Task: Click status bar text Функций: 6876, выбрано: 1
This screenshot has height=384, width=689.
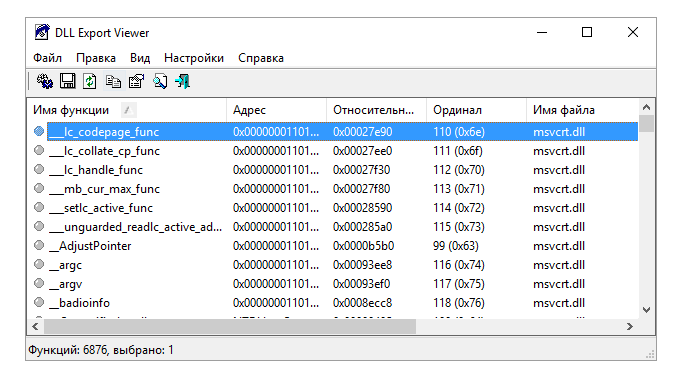Action: [101, 350]
